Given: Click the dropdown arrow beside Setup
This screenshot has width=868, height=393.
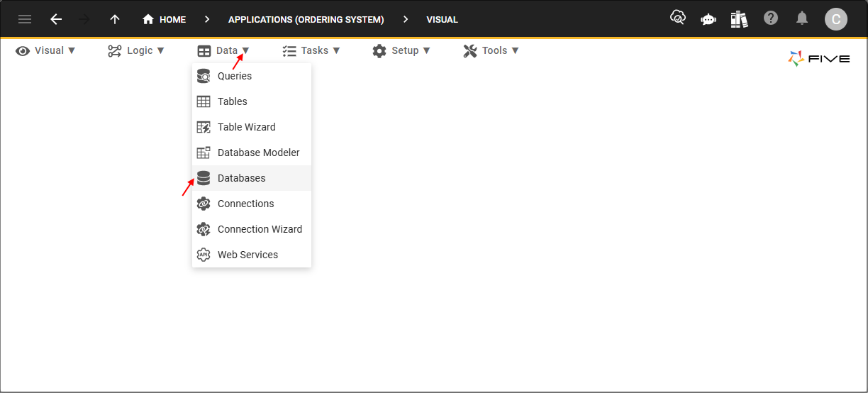Looking at the screenshot, I should [x=426, y=51].
